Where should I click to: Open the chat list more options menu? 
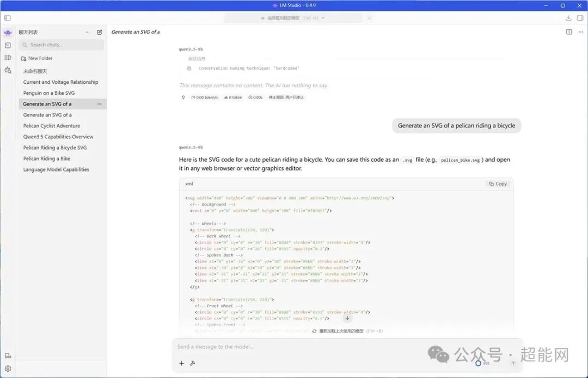88,32
